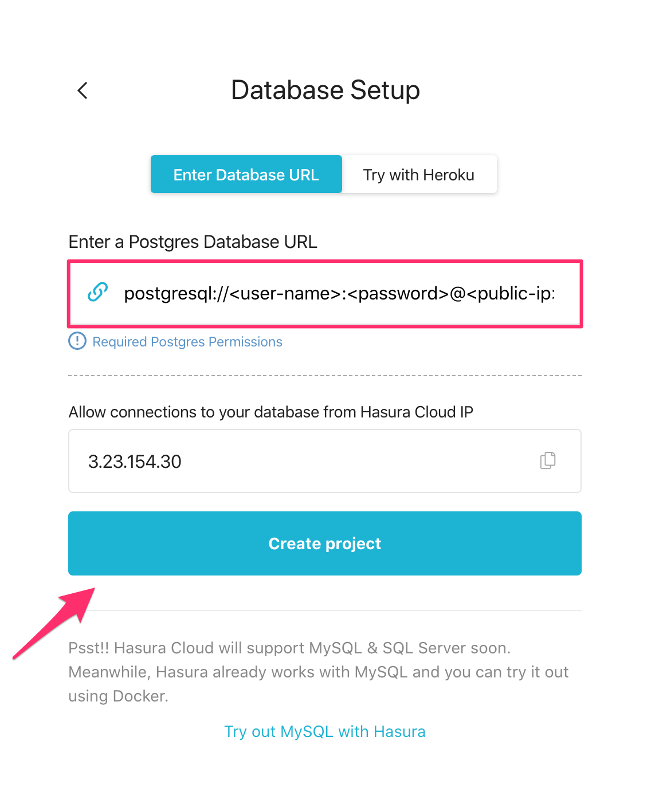Click the postgresql:// placeholder text
Viewport: 651px width, 812px height.
[339, 293]
